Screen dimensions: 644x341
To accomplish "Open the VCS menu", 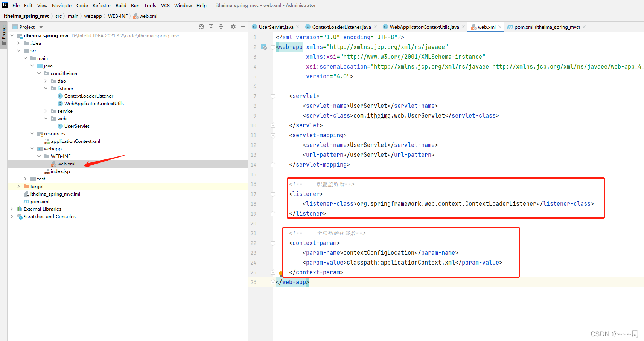I will (165, 5).
